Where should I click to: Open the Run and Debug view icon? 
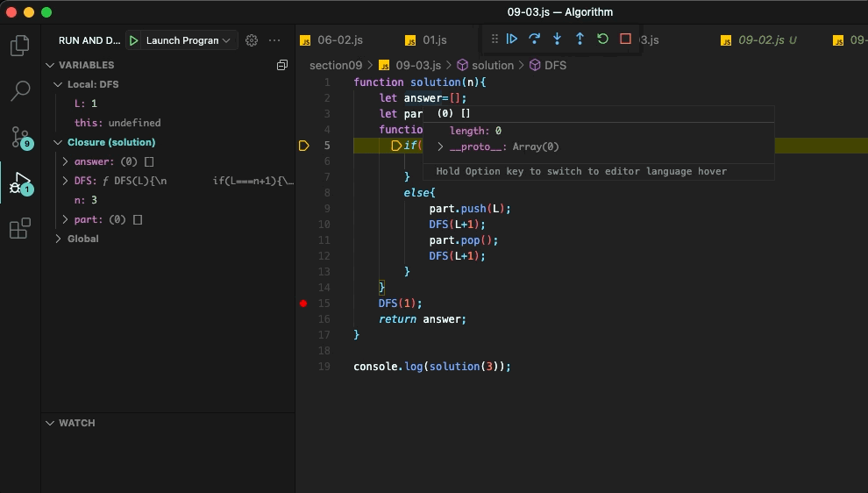tap(21, 182)
